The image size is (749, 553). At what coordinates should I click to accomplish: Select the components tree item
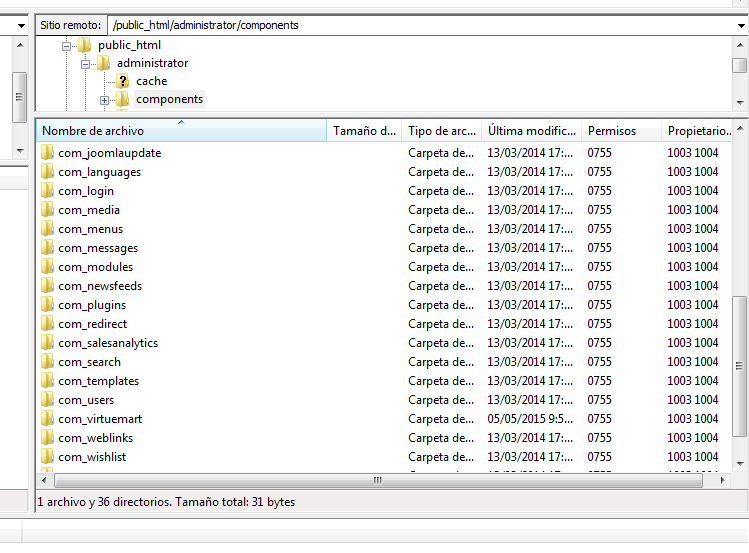170,99
